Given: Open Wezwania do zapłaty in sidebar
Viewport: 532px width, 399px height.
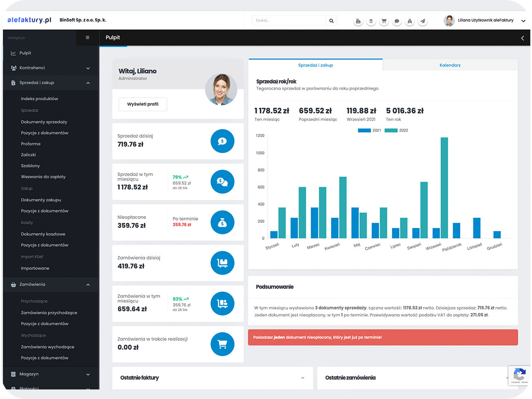Looking at the screenshot, I should (43, 177).
